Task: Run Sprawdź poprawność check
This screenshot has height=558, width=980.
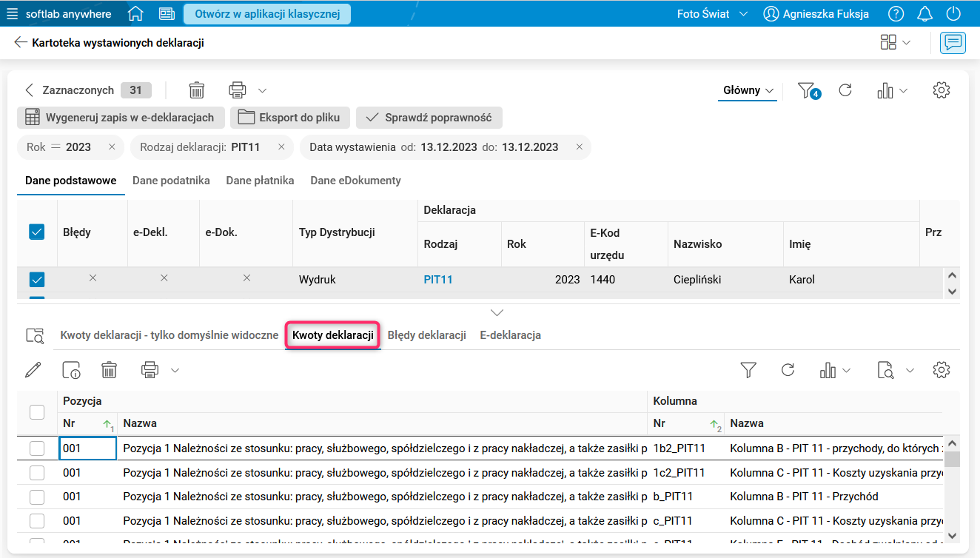Action: (429, 118)
